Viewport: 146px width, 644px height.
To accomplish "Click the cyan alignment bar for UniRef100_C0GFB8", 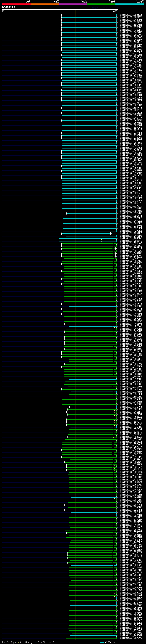I will click(93, 306).
